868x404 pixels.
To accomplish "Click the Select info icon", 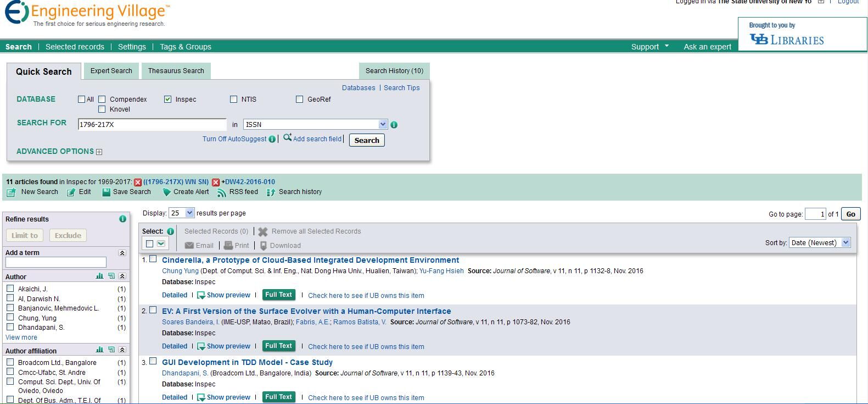I will coord(170,231).
